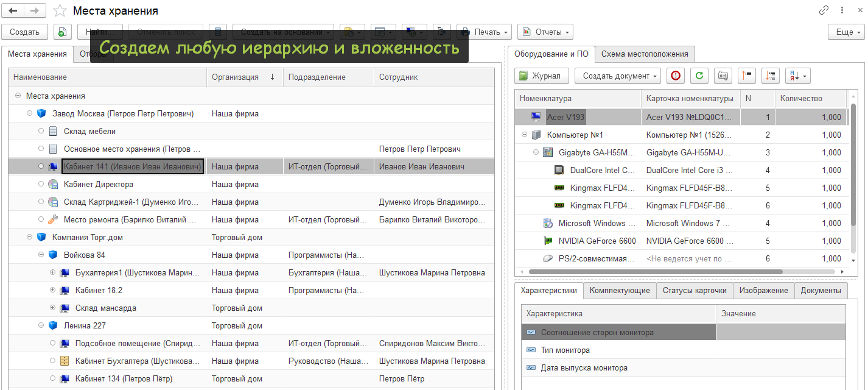The height and width of the screenshot is (390, 868).
Task: Switch to the Схема местоположения tab
Action: coord(644,54)
